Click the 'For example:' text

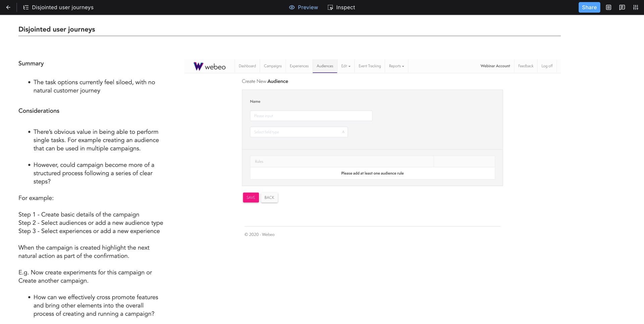pyautogui.click(x=36, y=198)
